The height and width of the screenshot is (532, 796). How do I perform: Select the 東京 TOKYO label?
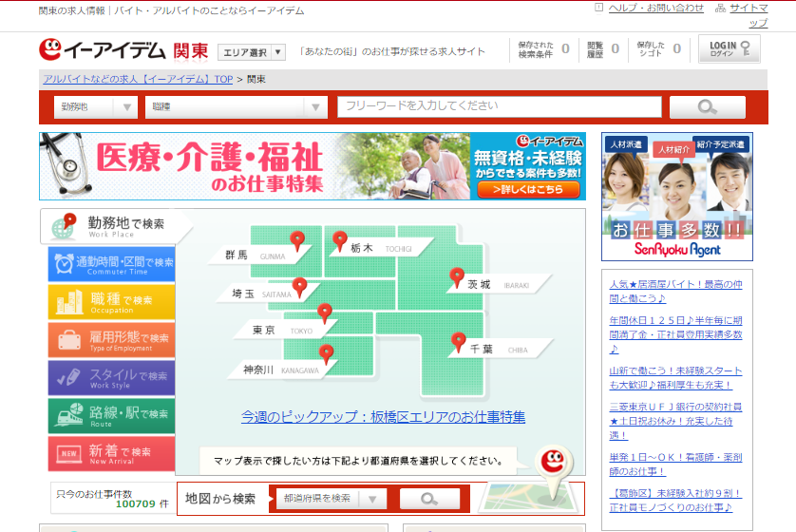(283, 331)
